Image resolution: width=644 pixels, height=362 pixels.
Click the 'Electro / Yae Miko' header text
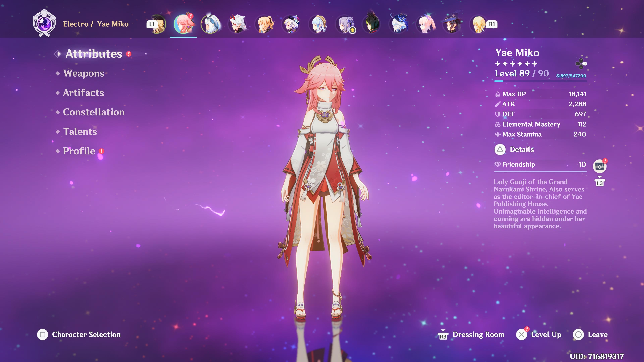click(x=96, y=24)
